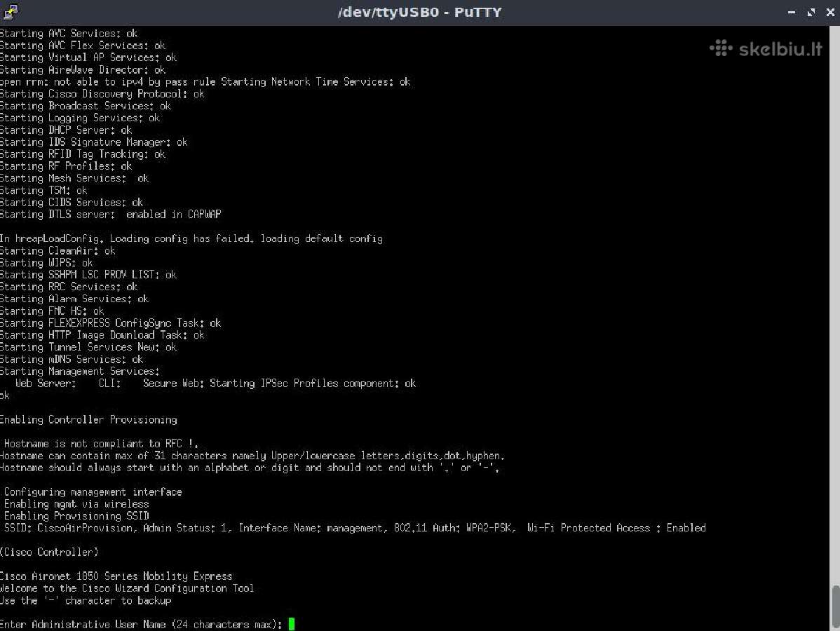
Task: Click 'Enabling mgmt via wireless' line
Action: [76, 503]
